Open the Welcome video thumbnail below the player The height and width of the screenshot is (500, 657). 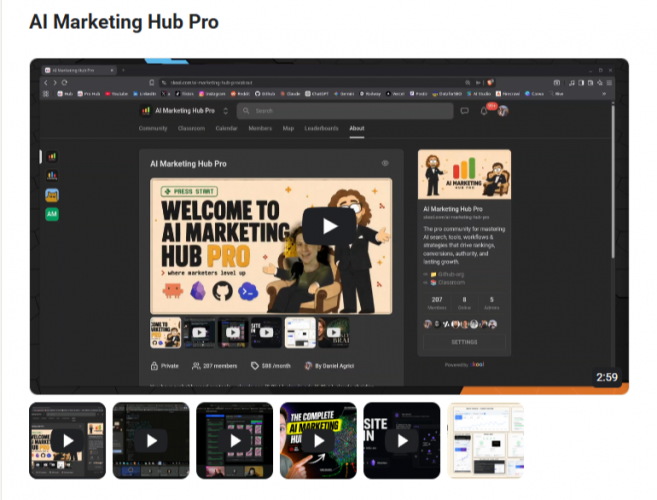67,440
